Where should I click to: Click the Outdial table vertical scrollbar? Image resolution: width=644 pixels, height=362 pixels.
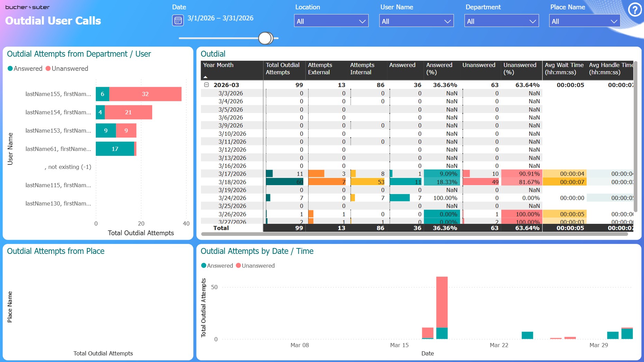[636, 136]
